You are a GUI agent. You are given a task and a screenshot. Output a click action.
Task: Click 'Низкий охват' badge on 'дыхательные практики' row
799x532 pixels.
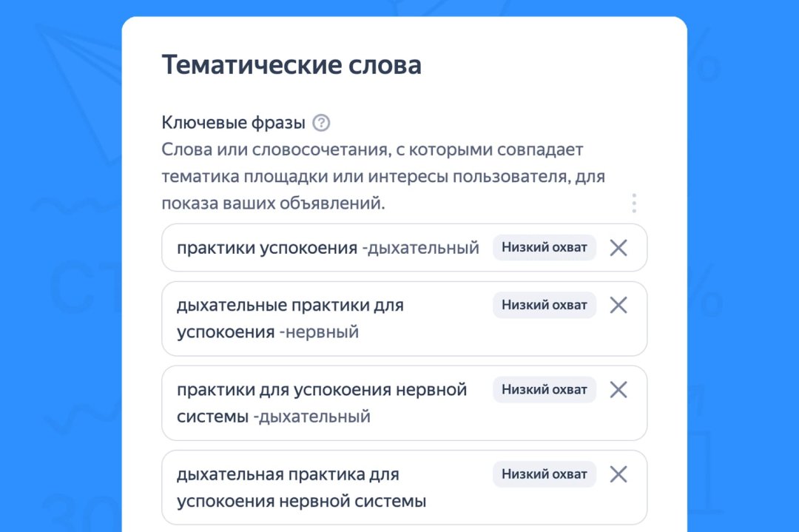point(544,305)
